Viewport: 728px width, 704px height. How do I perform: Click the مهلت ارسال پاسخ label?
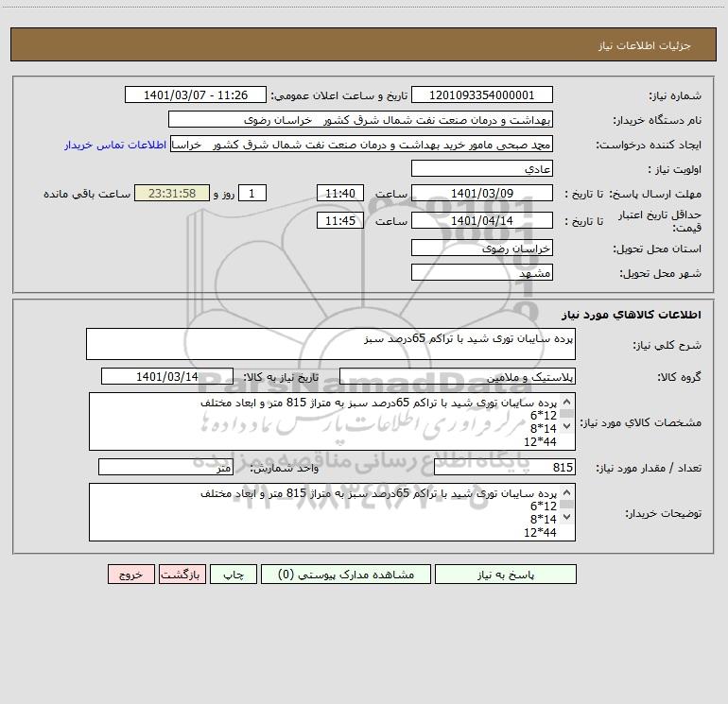tap(656, 194)
